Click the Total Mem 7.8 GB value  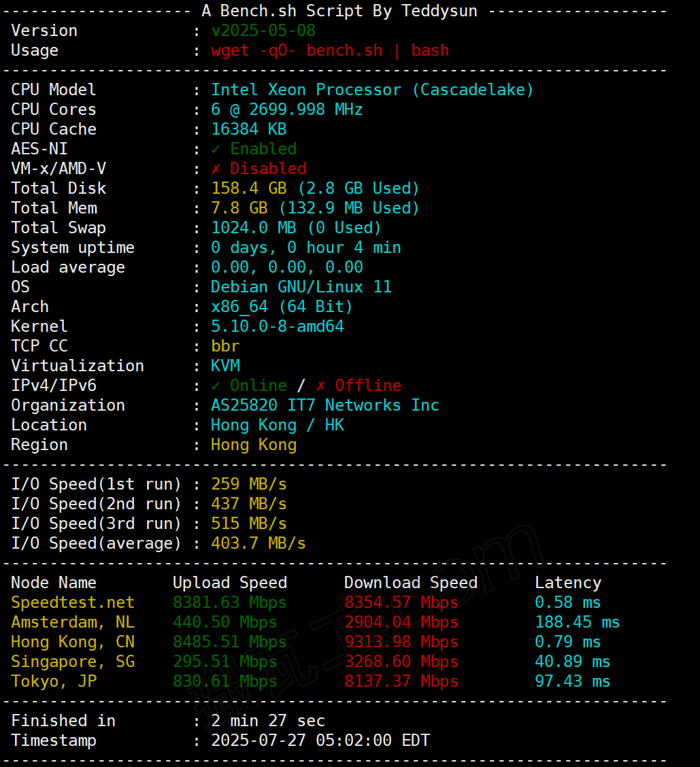[x=239, y=208]
